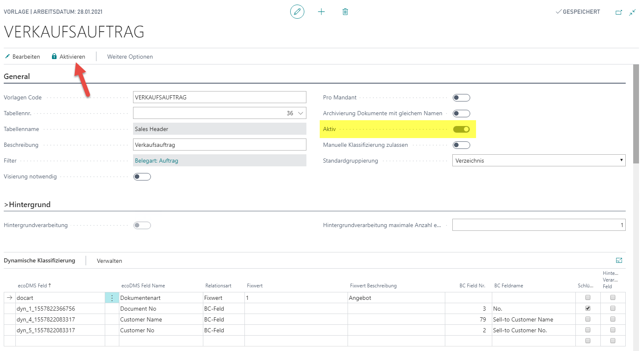The image size is (644, 351).
Task: Click the Relationsart column header
Action: (218, 286)
